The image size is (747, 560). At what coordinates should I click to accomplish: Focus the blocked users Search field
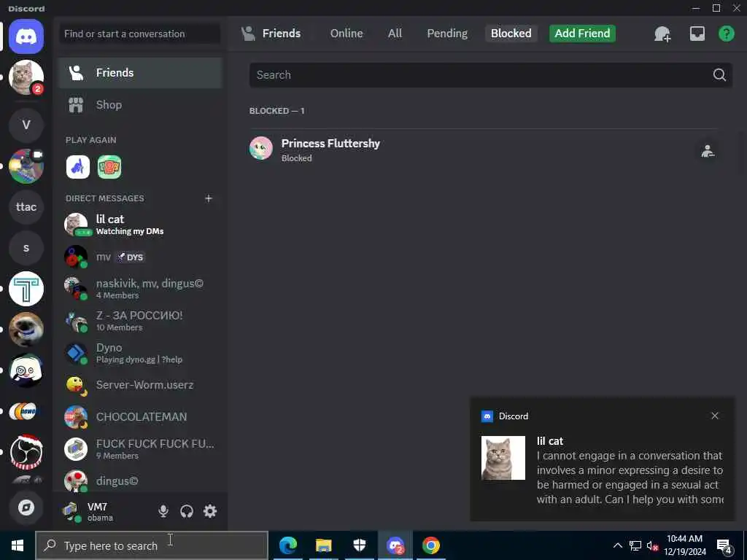click(x=491, y=75)
